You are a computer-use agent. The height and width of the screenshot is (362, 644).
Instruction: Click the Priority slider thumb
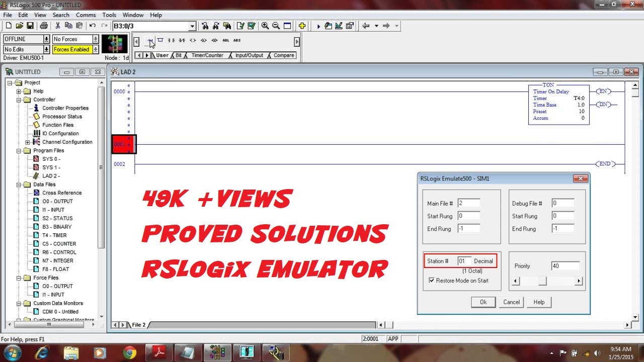(x=542, y=281)
